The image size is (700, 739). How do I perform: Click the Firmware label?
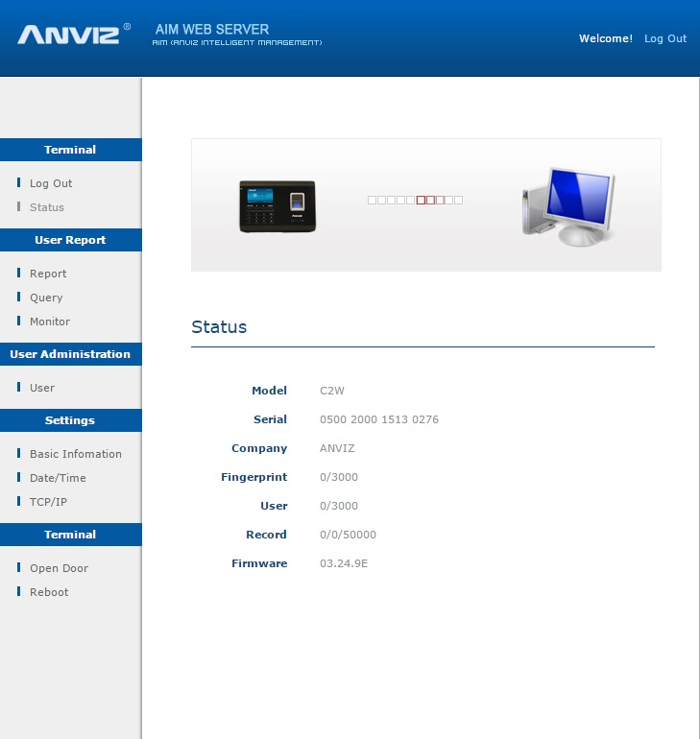(x=259, y=563)
